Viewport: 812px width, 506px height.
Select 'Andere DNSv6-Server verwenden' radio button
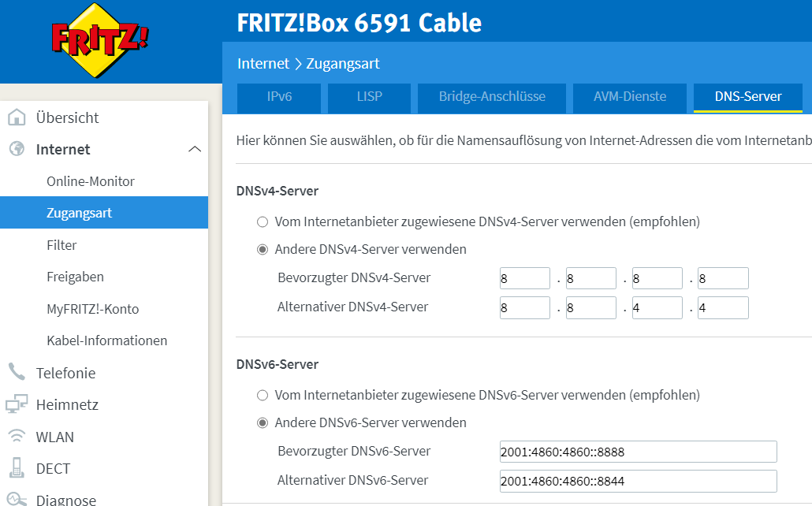[263, 423]
